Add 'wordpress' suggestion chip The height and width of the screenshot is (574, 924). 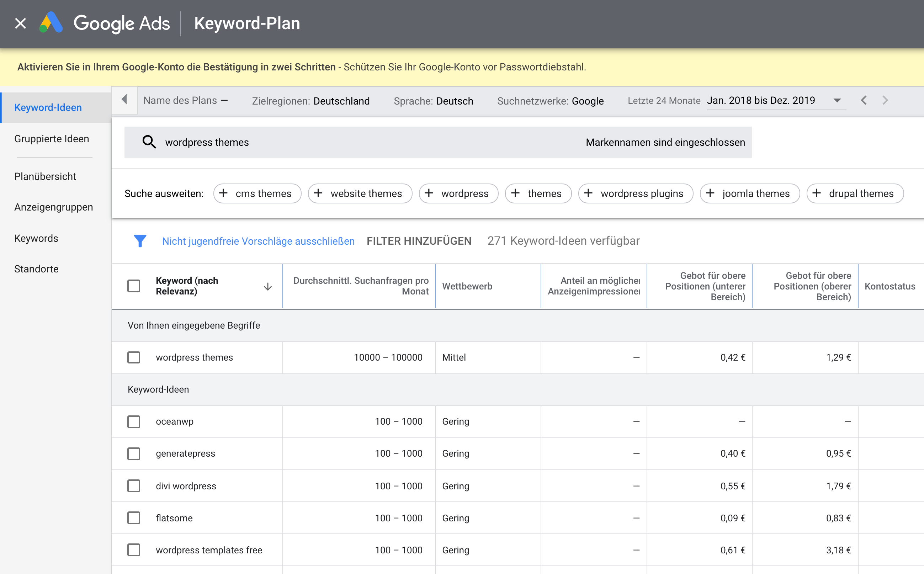pos(458,193)
